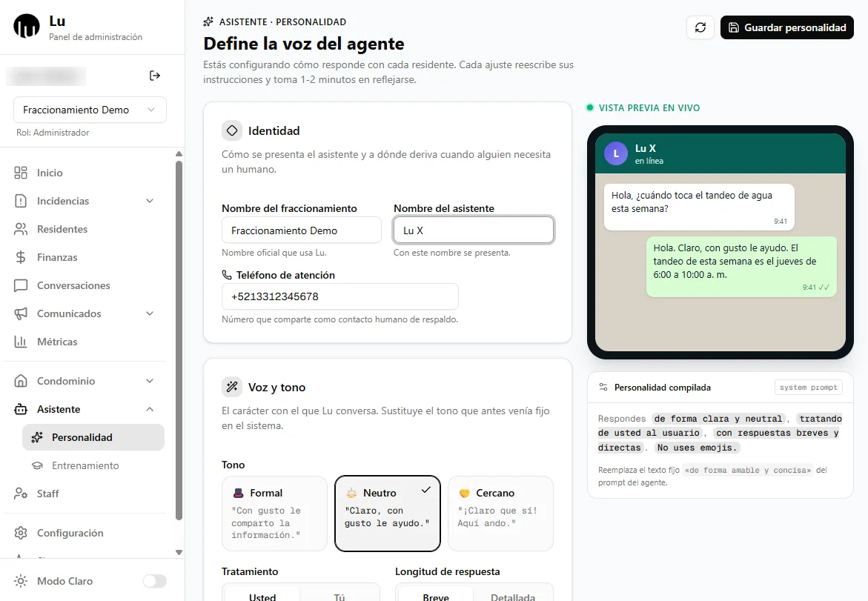The height and width of the screenshot is (601, 868).
Task: Click the Asistente robot icon
Action: (21, 410)
